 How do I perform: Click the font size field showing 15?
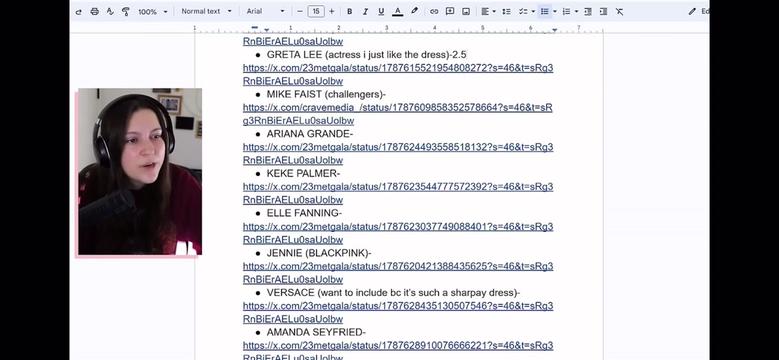(316, 11)
